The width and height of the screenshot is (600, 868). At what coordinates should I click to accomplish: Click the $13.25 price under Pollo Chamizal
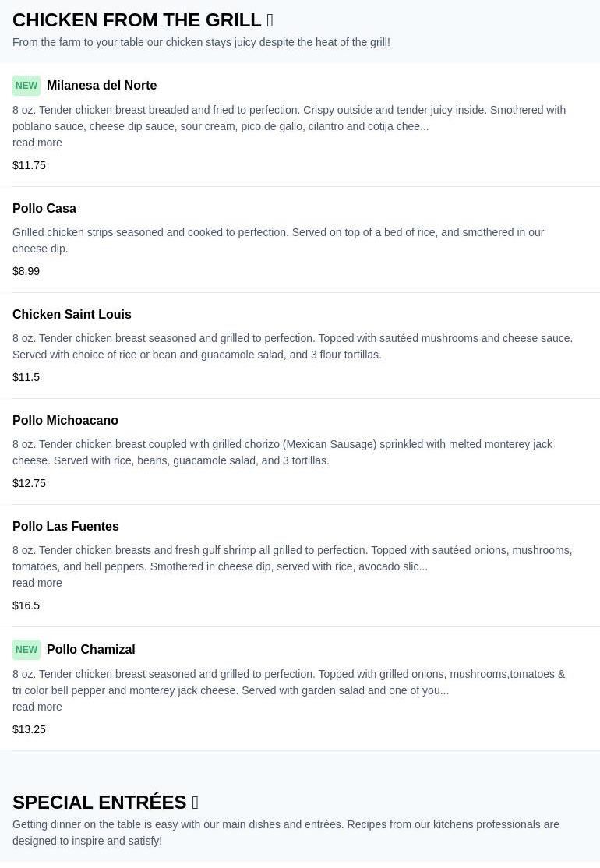click(x=30, y=729)
